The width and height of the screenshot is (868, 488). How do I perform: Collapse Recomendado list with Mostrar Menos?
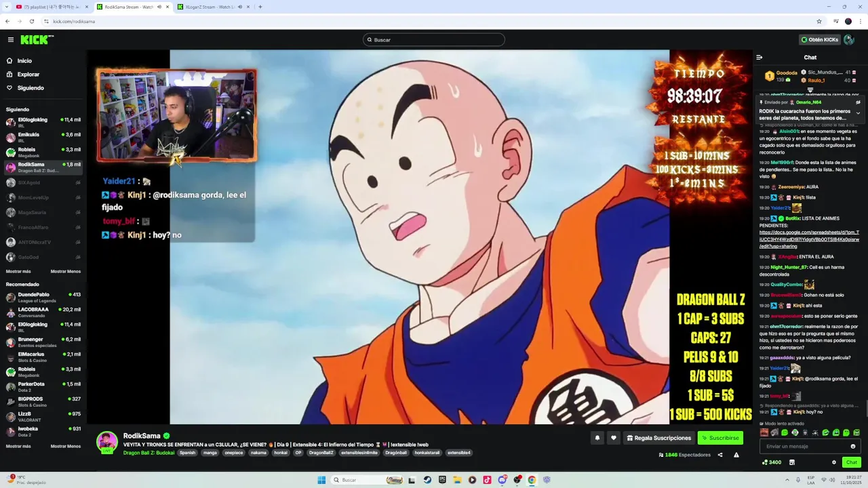click(x=66, y=446)
